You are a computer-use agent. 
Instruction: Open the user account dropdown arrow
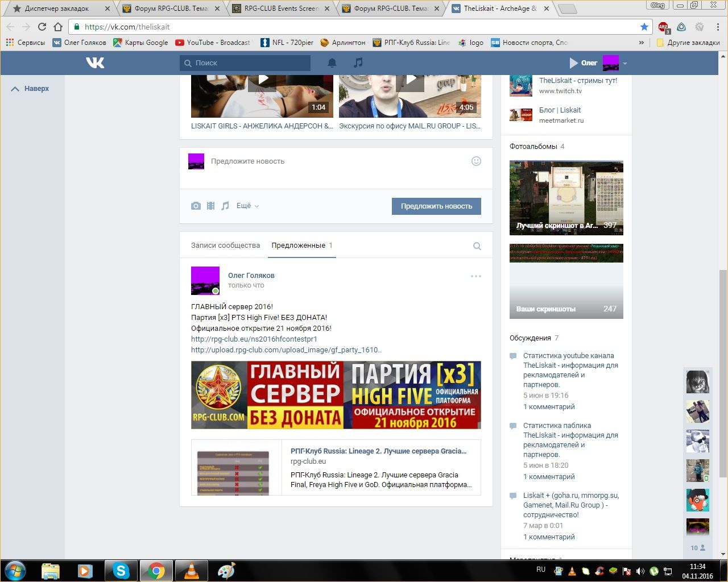pyautogui.click(x=625, y=63)
